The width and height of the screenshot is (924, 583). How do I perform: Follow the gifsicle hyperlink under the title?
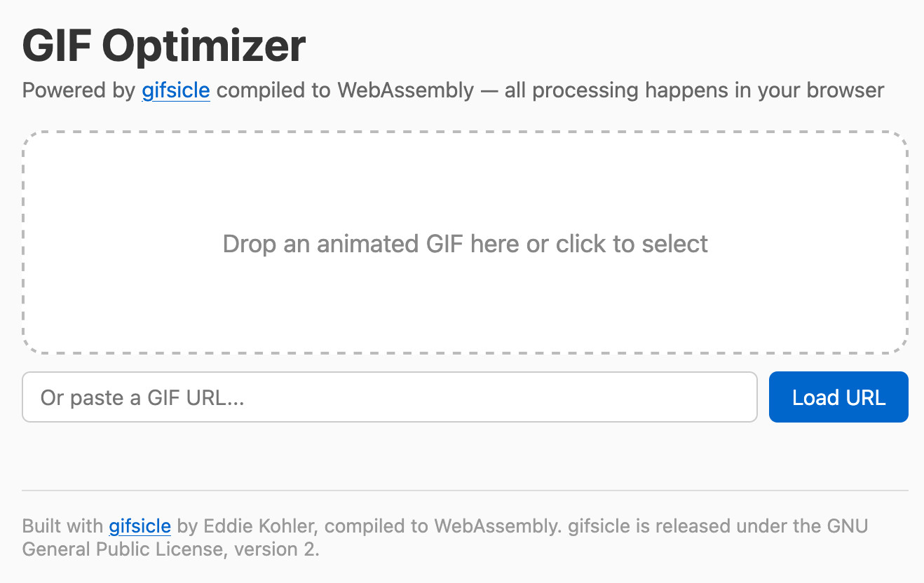point(175,90)
